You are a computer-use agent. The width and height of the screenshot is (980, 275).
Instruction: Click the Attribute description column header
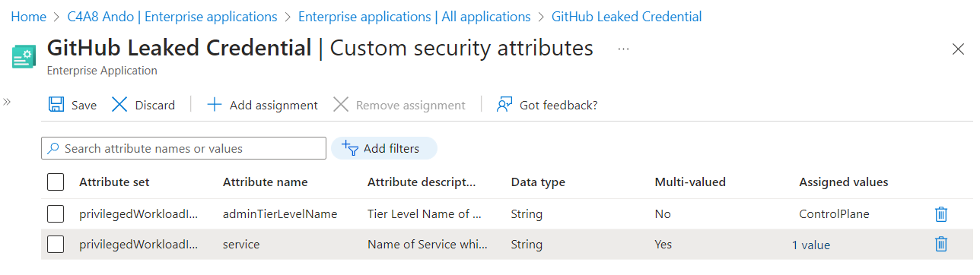(422, 182)
